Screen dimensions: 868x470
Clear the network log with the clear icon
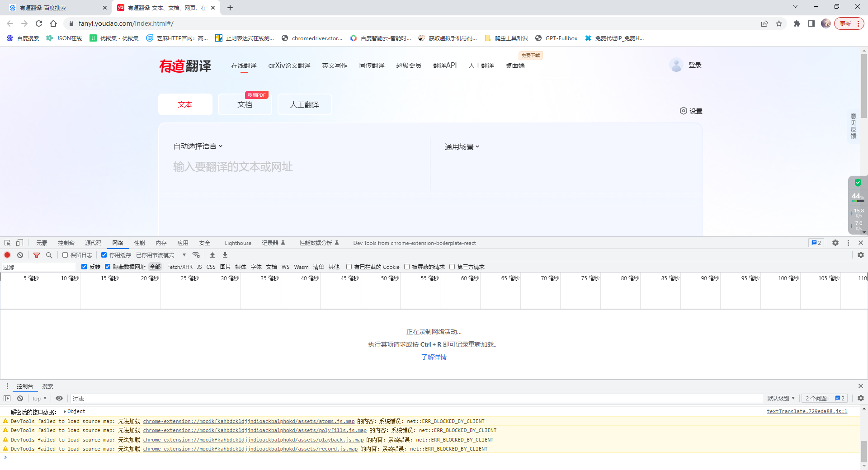pos(20,255)
